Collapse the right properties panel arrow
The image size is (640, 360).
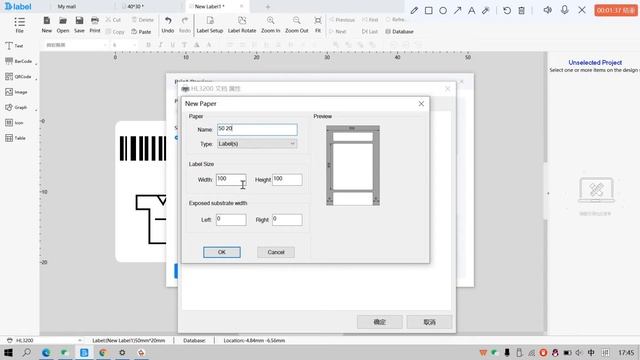[548, 193]
